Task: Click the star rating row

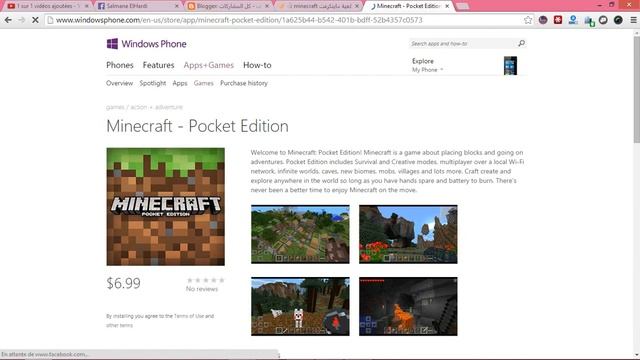Action: (x=206, y=280)
